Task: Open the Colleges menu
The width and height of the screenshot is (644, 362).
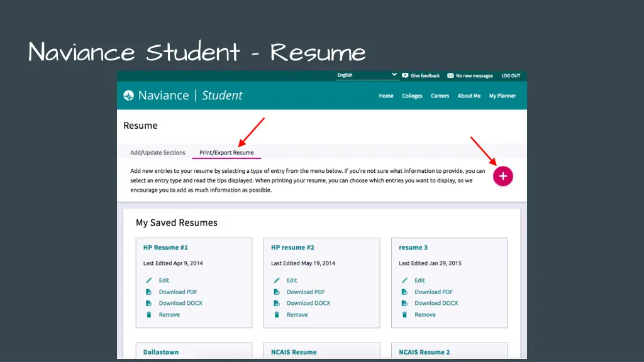Action: tap(412, 96)
